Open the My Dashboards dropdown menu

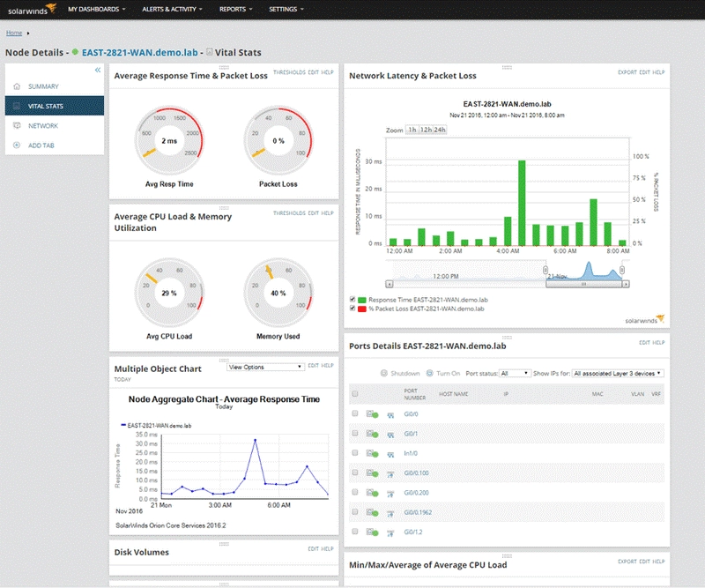pyautogui.click(x=97, y=9)
